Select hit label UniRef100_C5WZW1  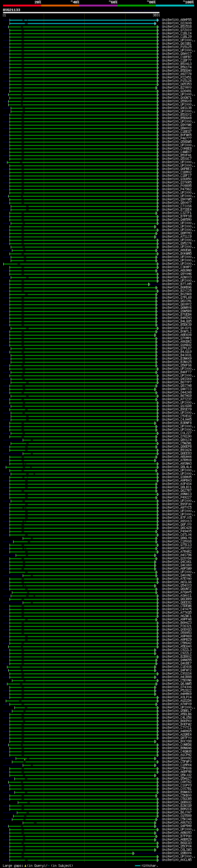(x=177, y=443)
